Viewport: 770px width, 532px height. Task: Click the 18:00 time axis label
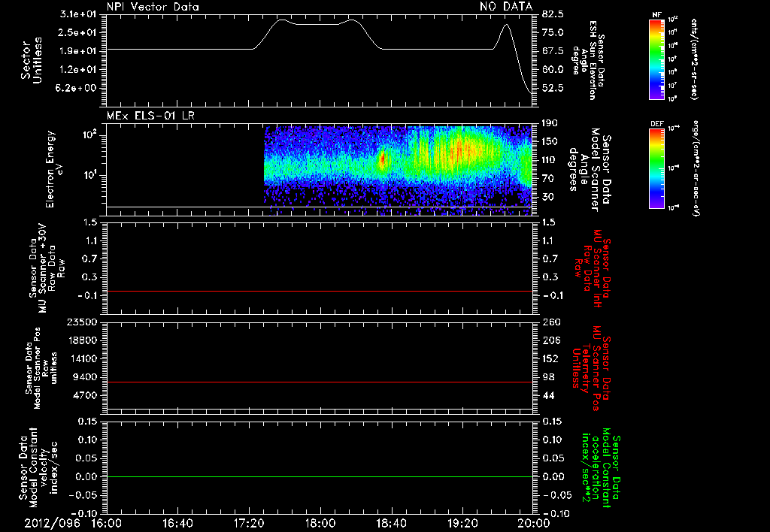320,523
